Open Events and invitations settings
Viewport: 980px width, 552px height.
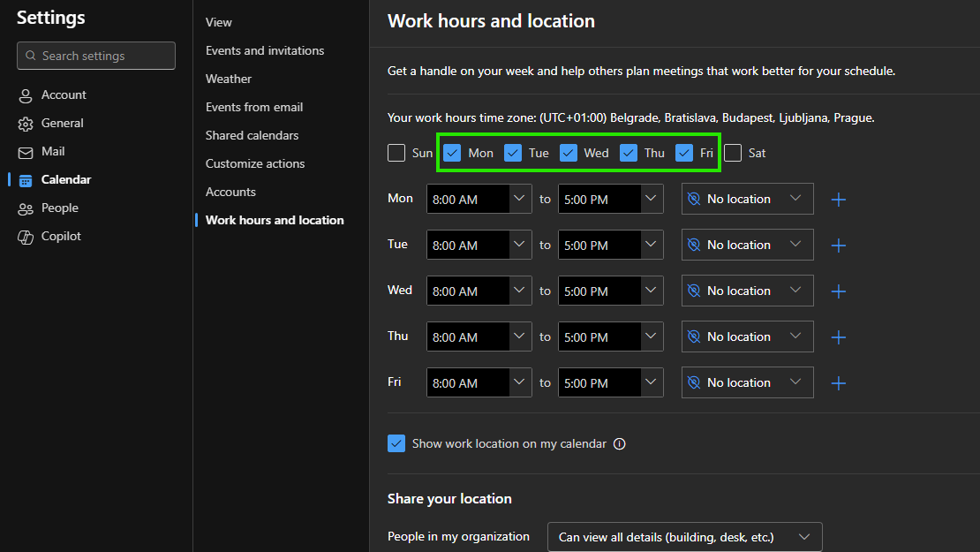click(265, 50)
